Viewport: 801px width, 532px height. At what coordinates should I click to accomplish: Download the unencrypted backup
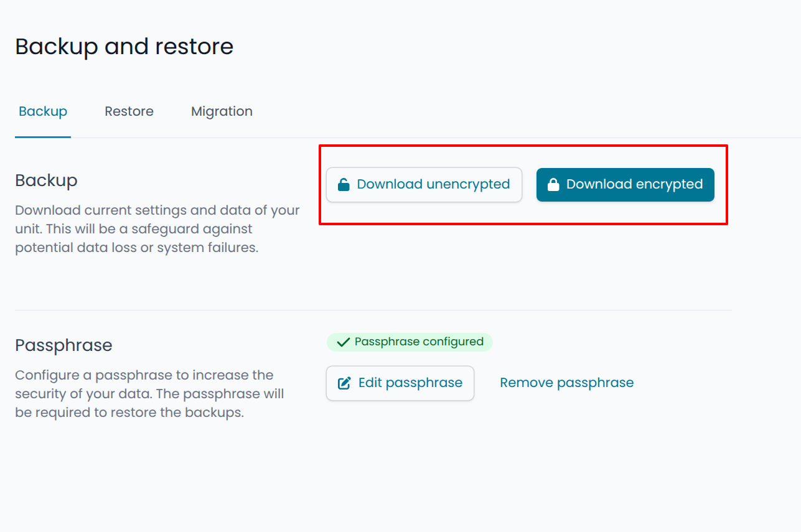[424, 185]
